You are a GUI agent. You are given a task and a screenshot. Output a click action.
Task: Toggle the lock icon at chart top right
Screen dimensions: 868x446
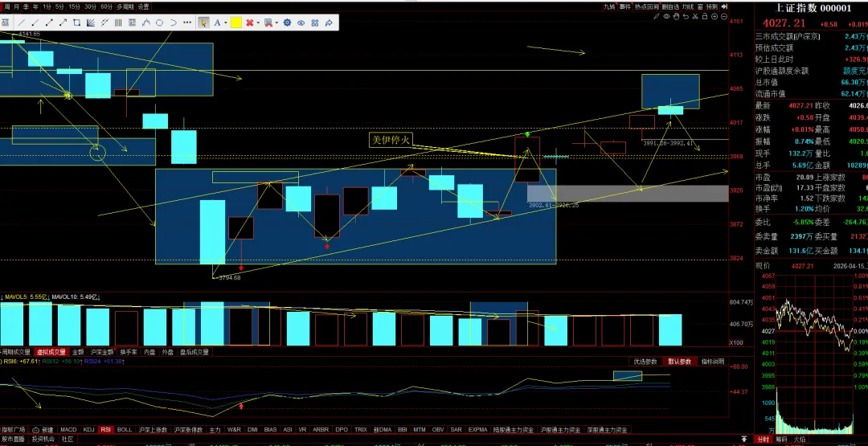[705, 16]
